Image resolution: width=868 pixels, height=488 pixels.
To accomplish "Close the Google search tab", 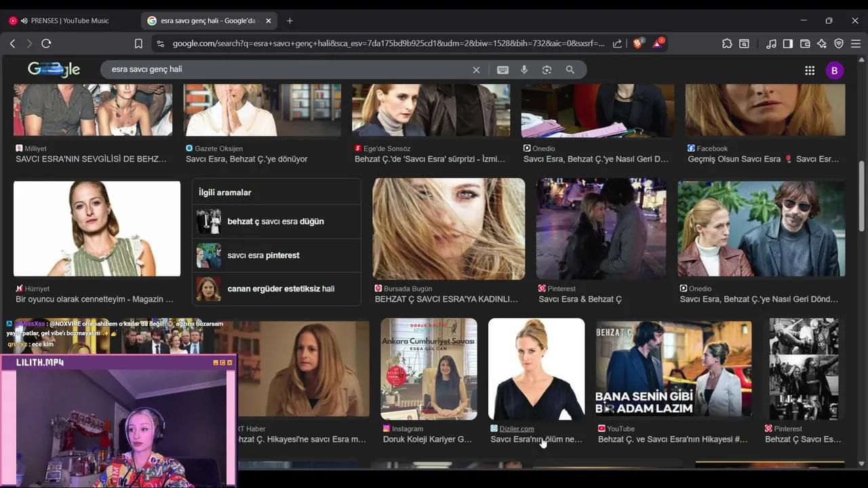I will [269, 20].
